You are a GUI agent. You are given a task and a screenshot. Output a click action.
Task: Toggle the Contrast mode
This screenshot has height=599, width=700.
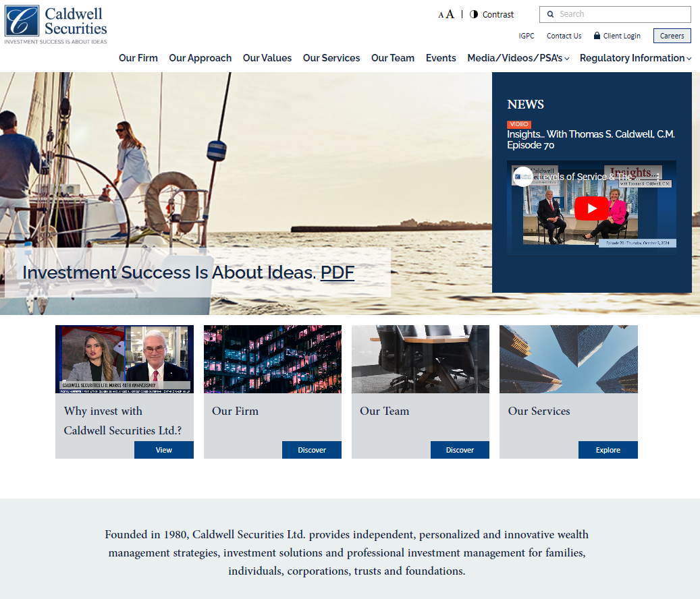(491, 14)
